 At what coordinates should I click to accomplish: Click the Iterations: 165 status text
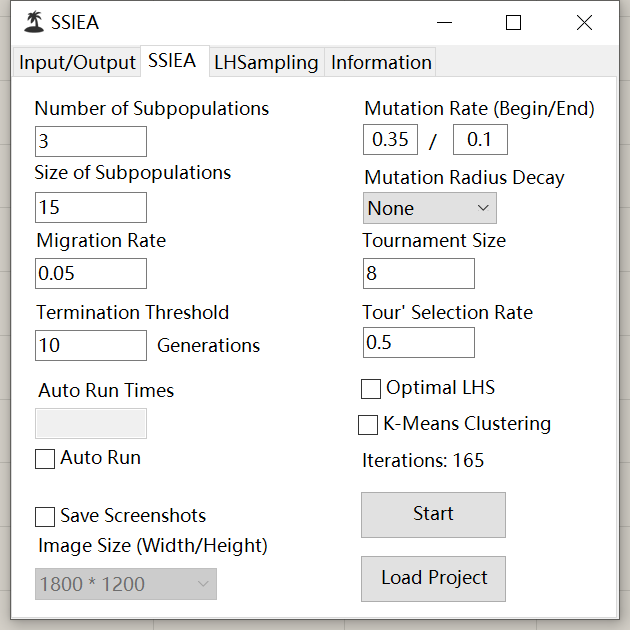tap(423, 460)
